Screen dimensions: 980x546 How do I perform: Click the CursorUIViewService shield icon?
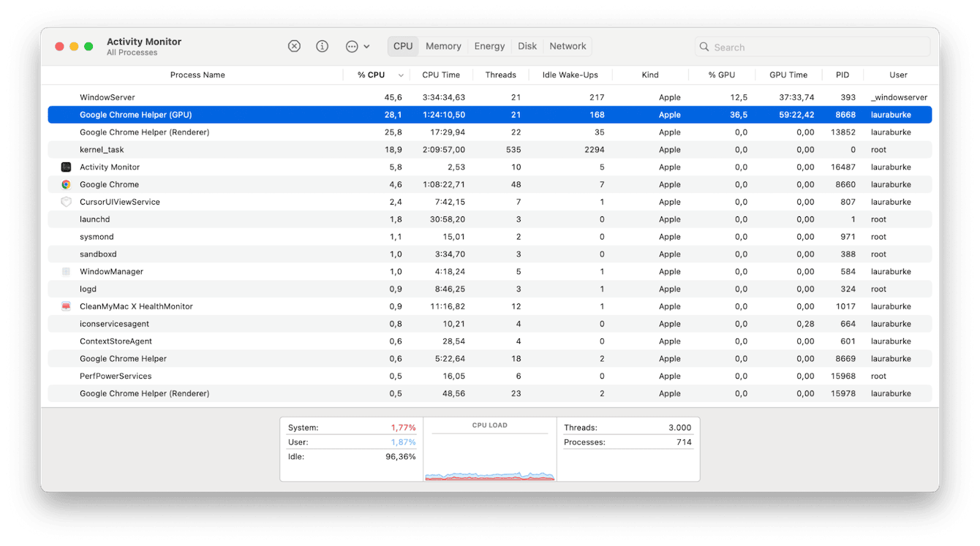pos(66,202)
